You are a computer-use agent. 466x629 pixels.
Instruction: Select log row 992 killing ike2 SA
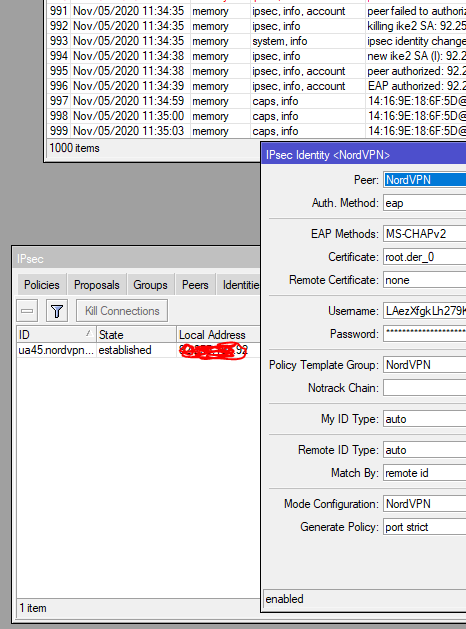point(257,26)
